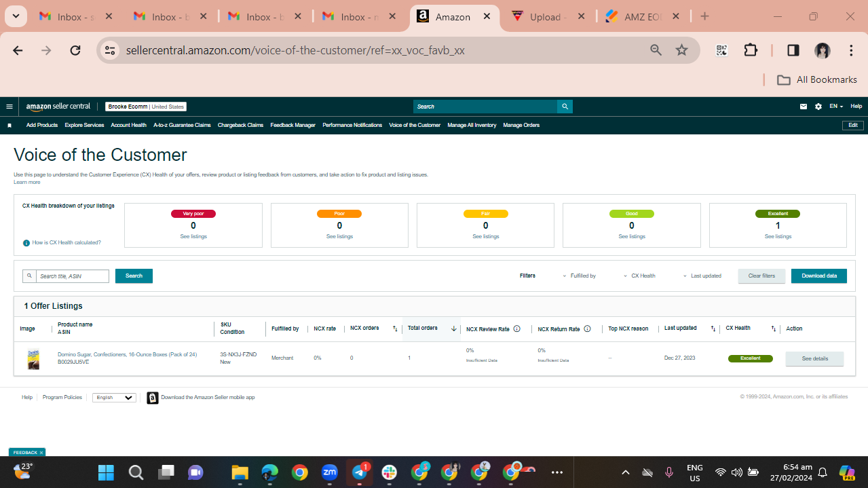Screen dimensions: 868x488
Task: Click Help in the header
Action: pos(856,107)
